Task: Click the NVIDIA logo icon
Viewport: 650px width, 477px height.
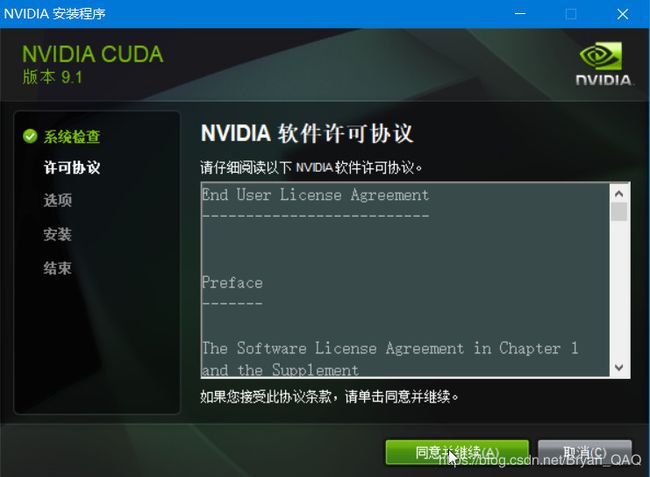Action: coord(603,63)
